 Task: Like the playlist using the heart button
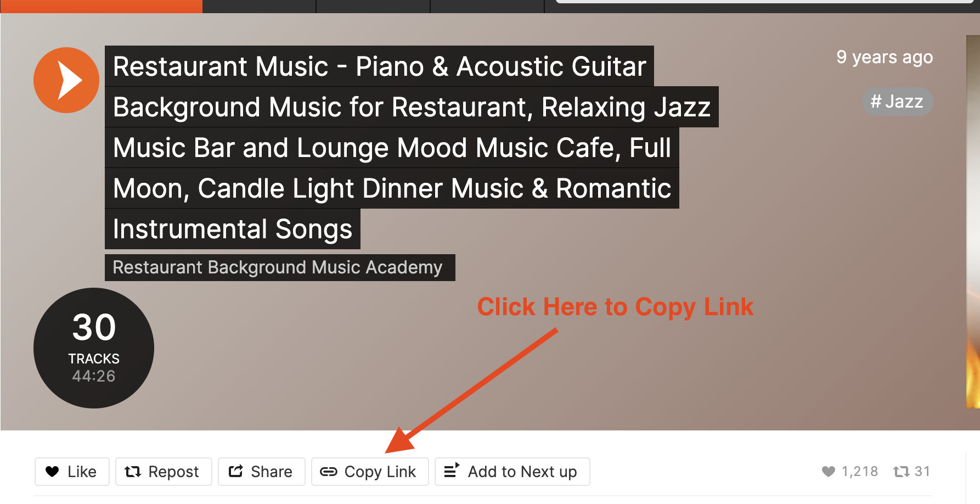coord(72,472)
